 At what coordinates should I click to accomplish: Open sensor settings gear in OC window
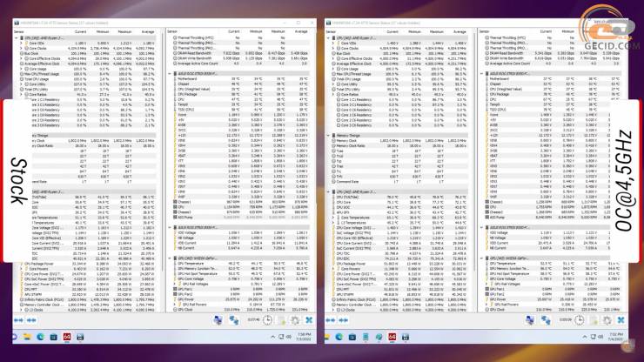pyautogui.click(x=607, y=320)
